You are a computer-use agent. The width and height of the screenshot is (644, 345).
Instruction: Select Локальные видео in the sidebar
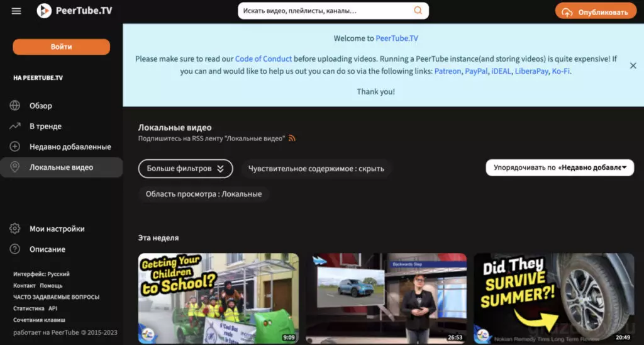62,167
